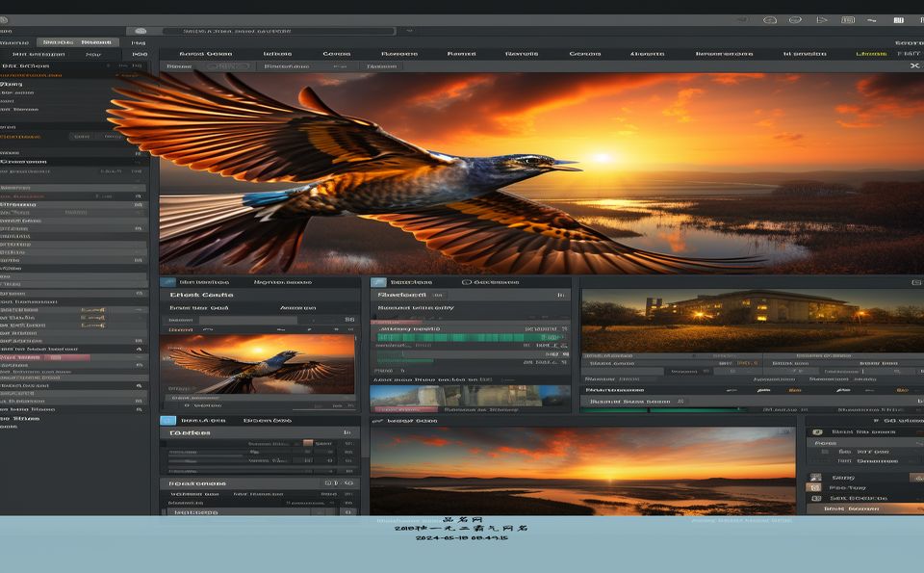Toggle the checkbox on the bottom-right panel's last icon row
924x573 pixels.
(816, 498)
